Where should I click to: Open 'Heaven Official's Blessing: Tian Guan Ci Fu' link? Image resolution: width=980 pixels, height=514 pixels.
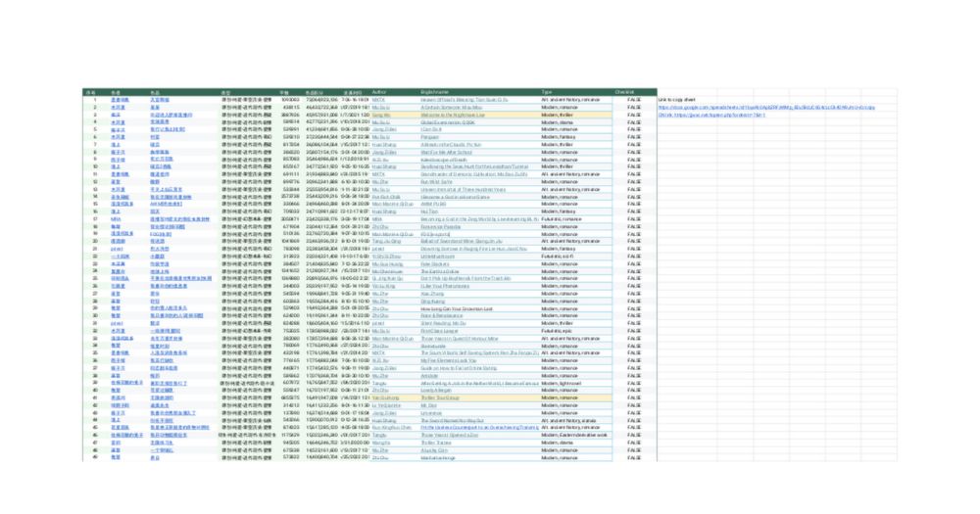465,100
